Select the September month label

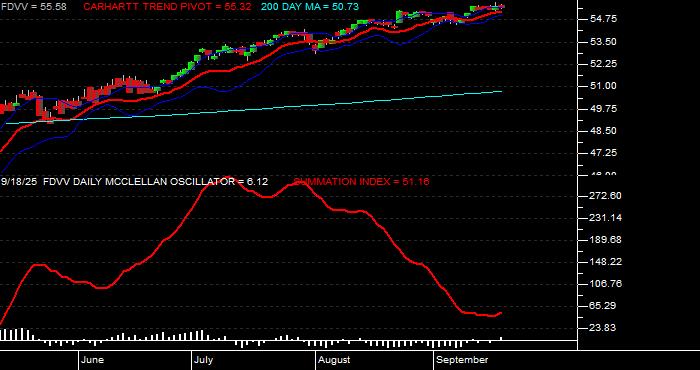point(462,360)
